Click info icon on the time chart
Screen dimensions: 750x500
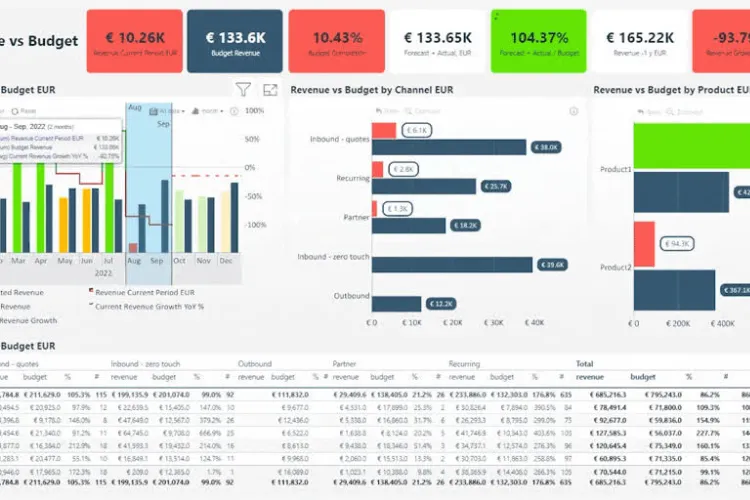(x=236, y=111)
